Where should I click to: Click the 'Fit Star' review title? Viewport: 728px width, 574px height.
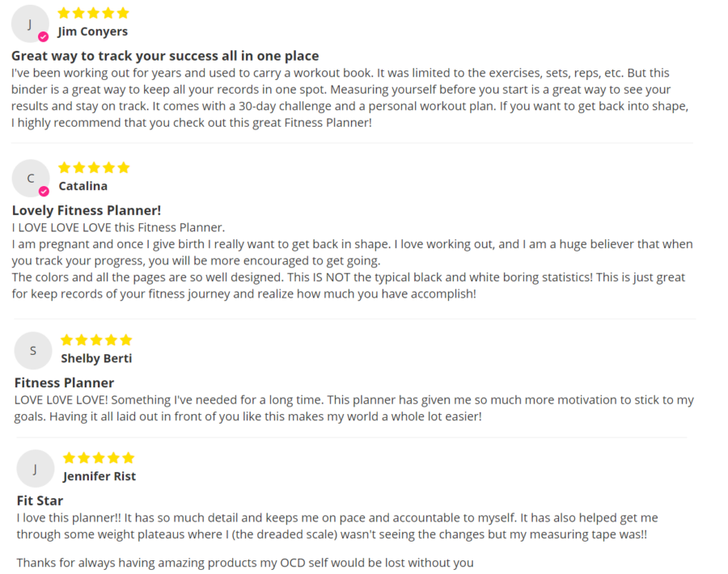(x=40, y=500)
